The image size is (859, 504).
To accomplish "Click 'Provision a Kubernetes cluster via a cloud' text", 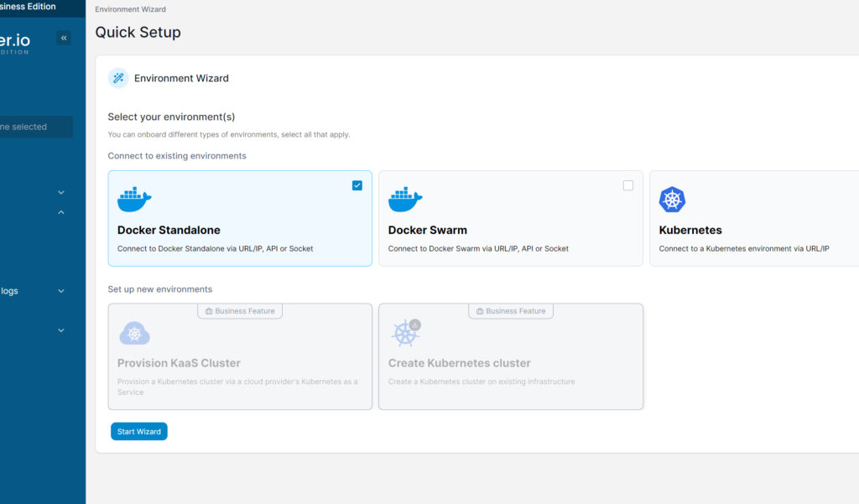I will [x=237, y=387].
